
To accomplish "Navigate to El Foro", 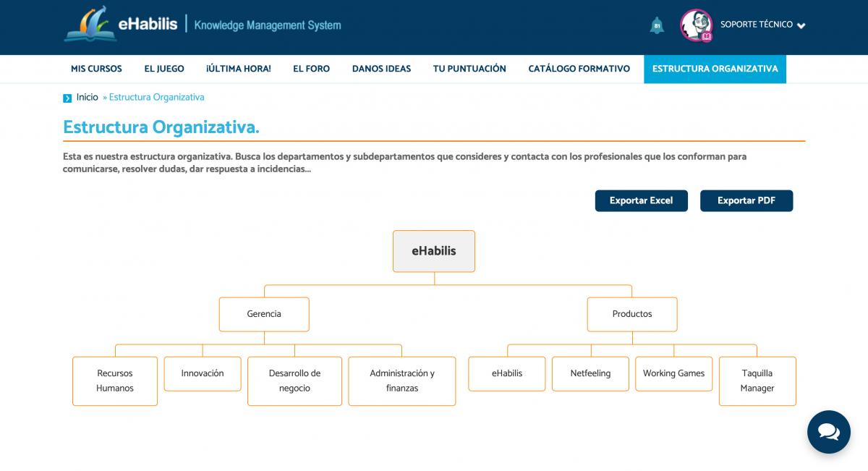I will pos(311,69).
